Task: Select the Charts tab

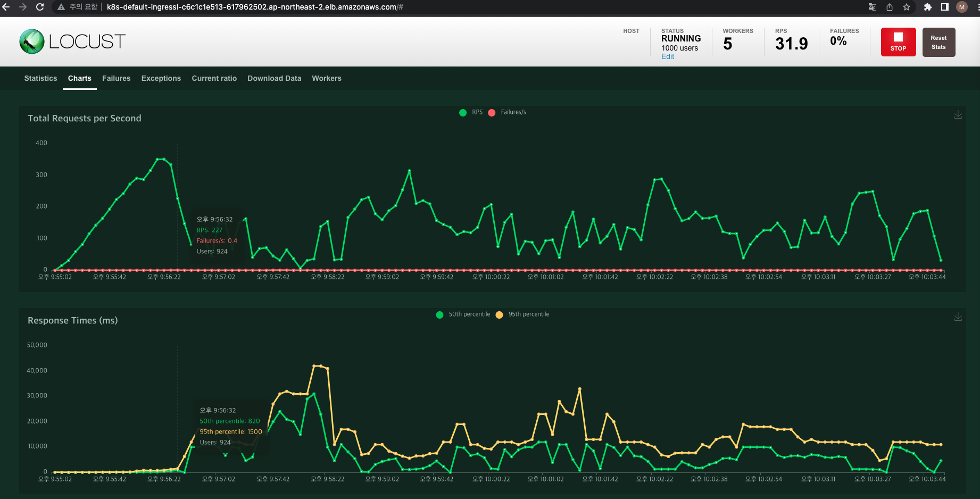Action: tap(80, 78)
